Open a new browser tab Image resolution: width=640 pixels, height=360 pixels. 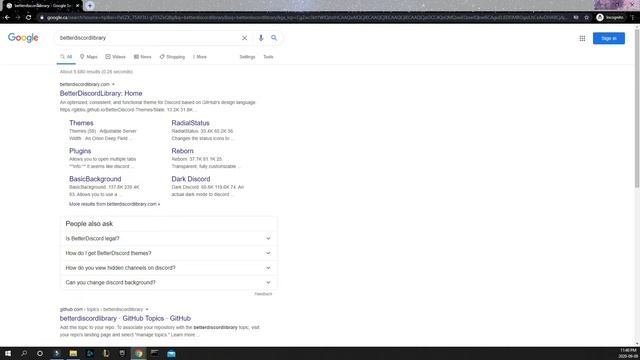click(90, 6)
